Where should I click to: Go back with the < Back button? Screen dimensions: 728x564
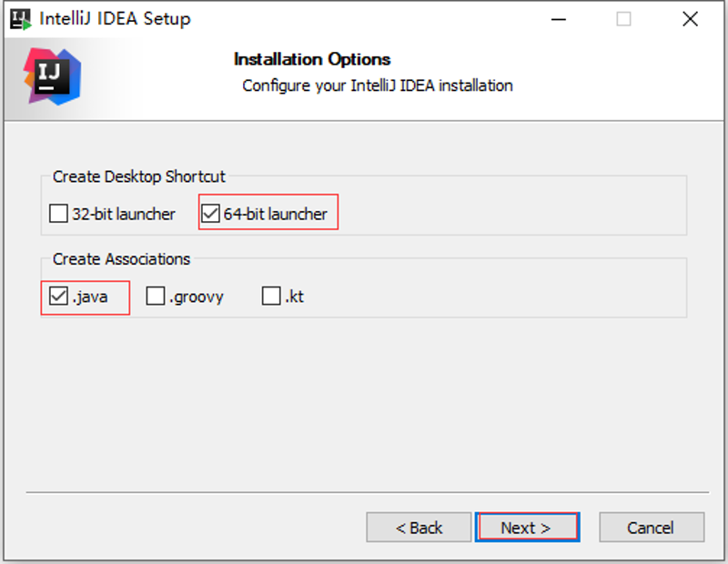click(x=419, y=528)
